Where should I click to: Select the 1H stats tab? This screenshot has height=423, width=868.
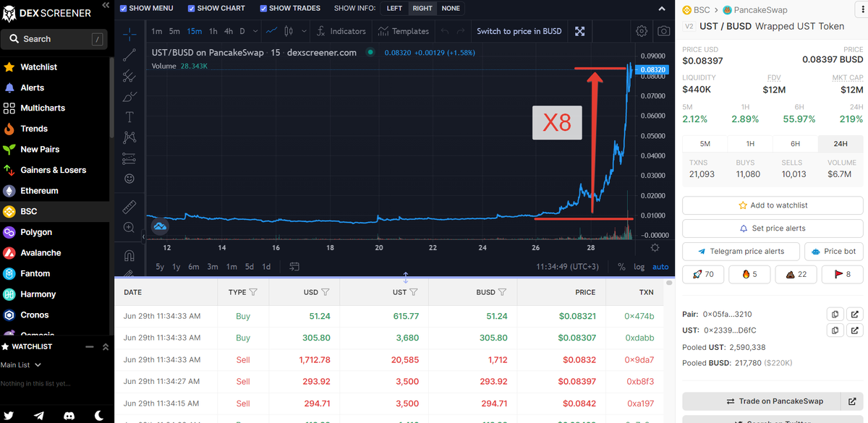pos(750,144)
